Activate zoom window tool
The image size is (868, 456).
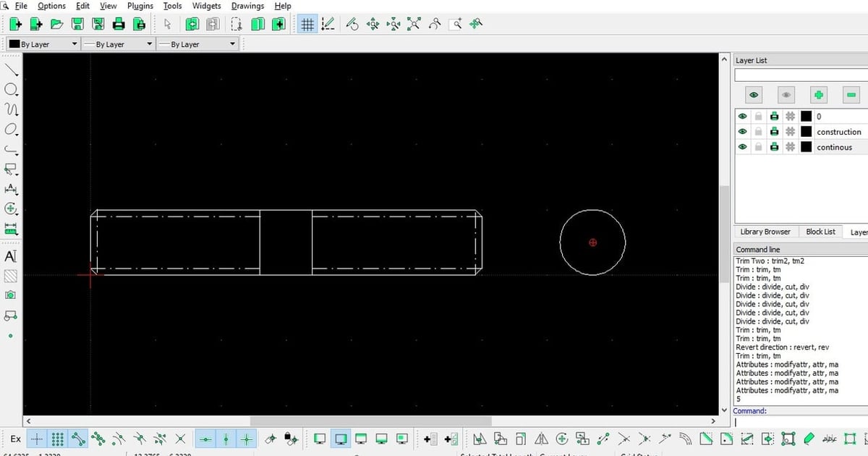click(x=455, y=24)
